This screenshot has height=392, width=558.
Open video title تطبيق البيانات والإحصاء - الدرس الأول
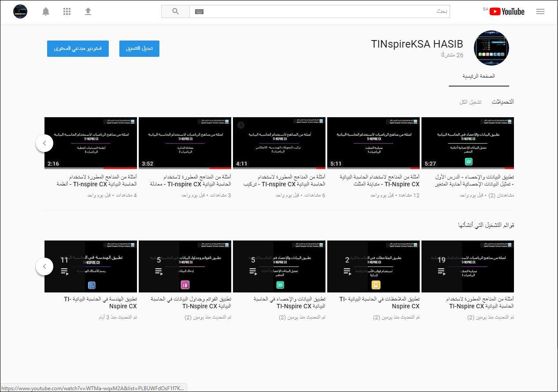(x=474, y=180)
